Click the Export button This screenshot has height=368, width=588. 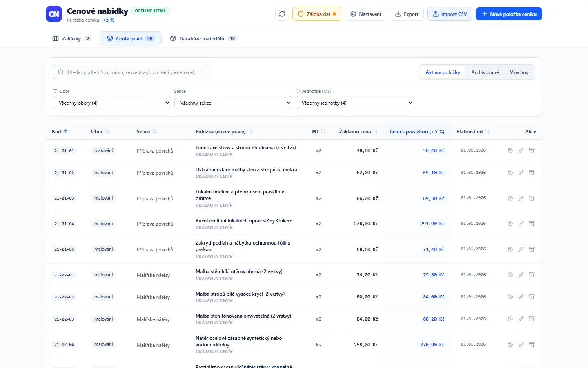[x=407, y=14]
